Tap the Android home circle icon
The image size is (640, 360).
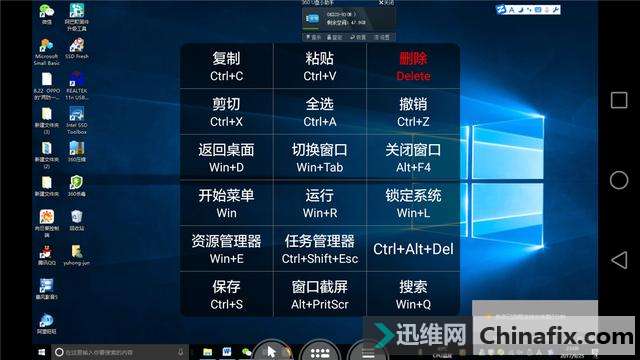[x=619, y=180]
